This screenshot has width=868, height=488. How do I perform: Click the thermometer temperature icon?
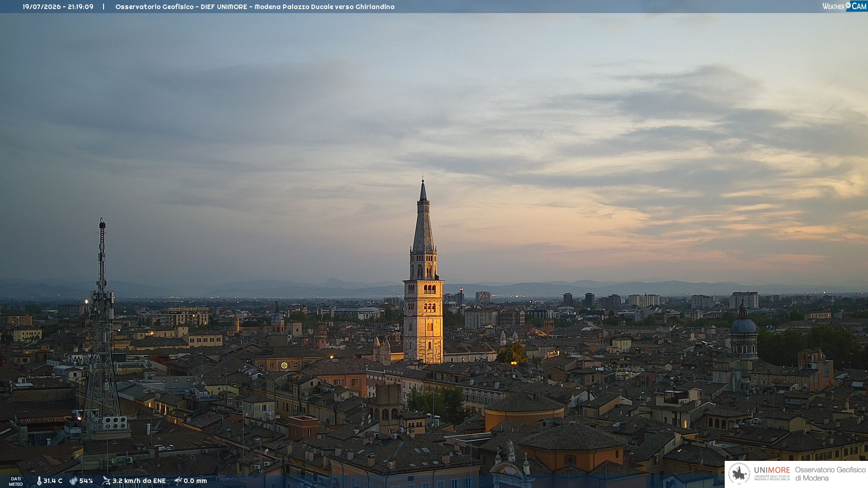[x=39, y=481]
